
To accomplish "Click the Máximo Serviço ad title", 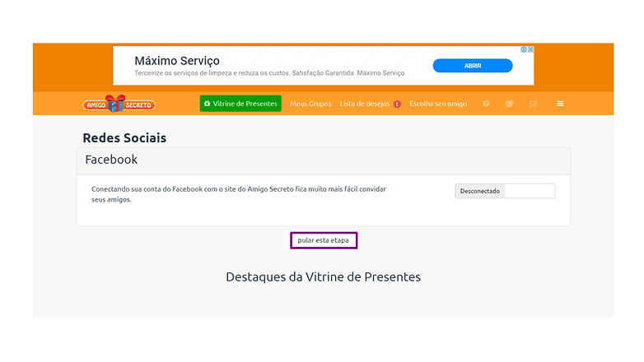I will click(x=177, y=61).
